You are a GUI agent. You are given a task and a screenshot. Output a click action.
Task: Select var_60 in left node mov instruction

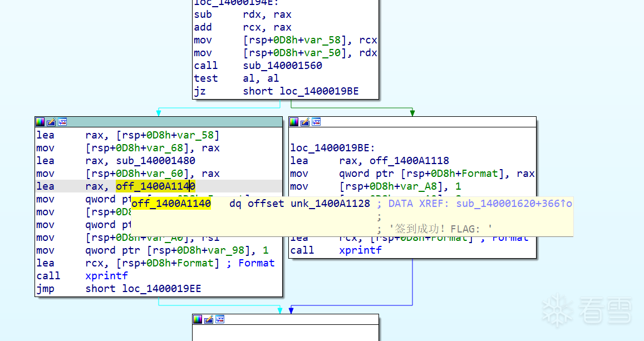pyautogui.click(x=165, y=174)
